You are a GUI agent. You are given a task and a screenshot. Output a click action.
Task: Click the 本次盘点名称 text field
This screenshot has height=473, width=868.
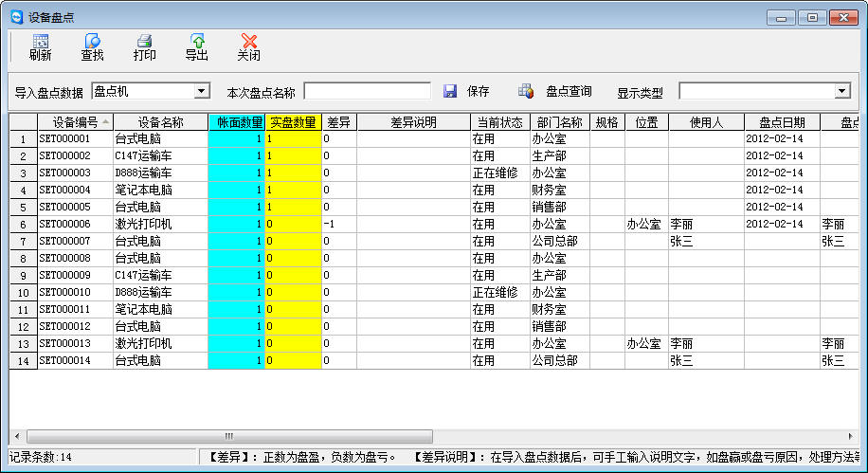click(x=367, y=91)
